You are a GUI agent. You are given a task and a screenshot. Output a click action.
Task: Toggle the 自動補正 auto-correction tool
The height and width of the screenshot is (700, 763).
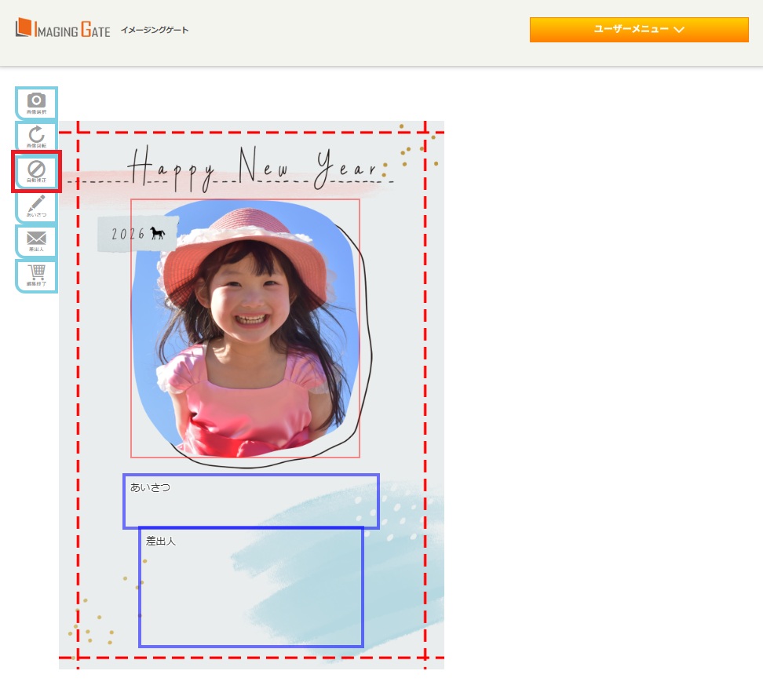pyautogui.click(x=36, y=171)
